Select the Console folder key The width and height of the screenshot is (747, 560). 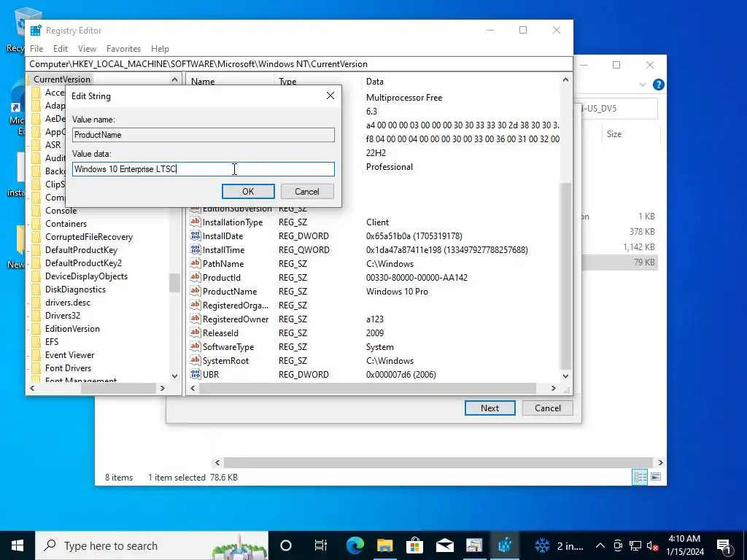point(61,211)
